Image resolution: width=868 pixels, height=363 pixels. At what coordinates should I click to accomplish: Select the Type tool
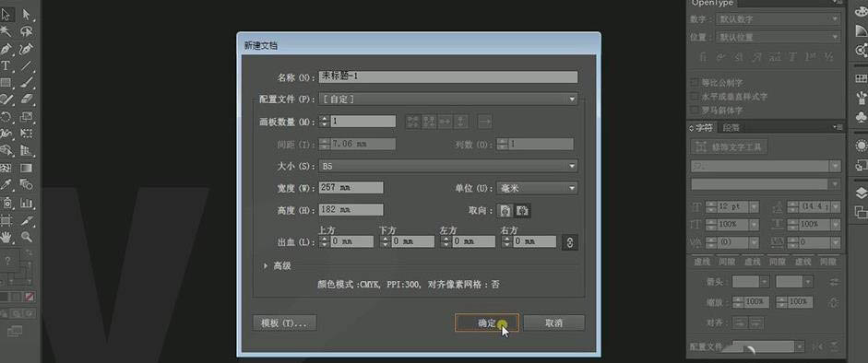6,65
